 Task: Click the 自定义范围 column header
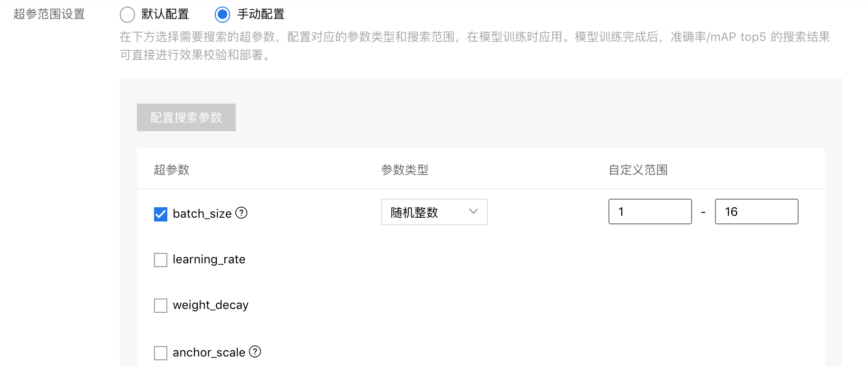(x=638, y=170)
